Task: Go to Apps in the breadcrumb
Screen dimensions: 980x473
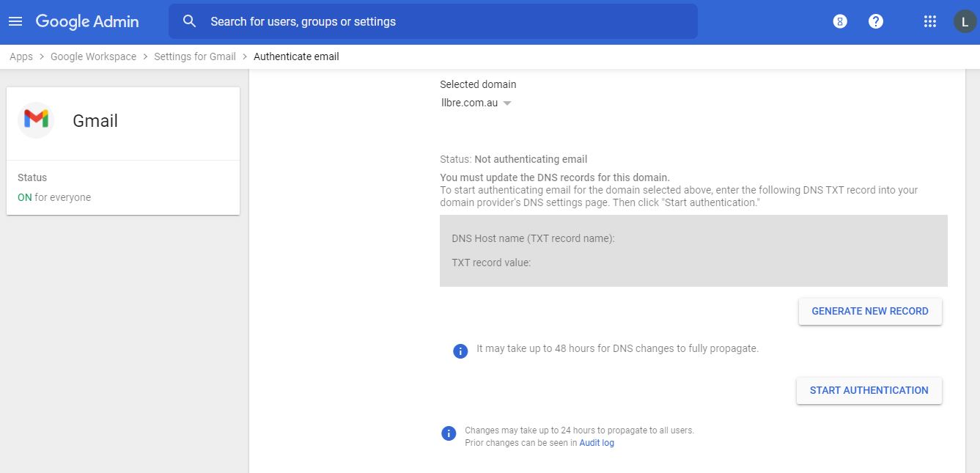Action: 21,56
